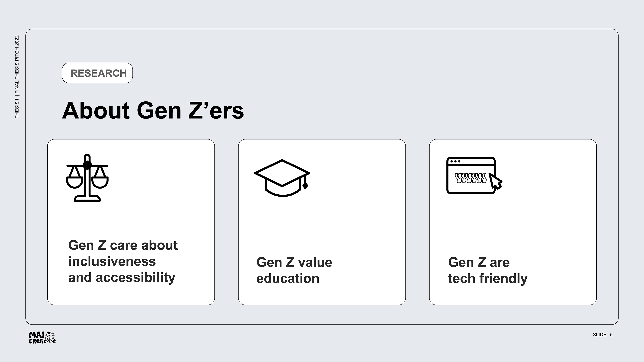Image resolution: width=644 pixels, height=362 pixels.
Task: Click the SLIDE 5 page number
Action: click(x=603, y=335)
